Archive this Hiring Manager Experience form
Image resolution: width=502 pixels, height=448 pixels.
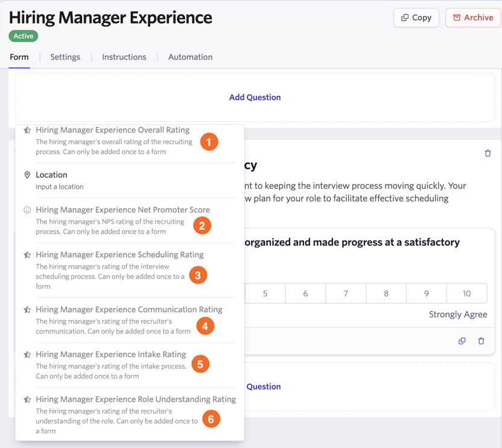(473, 17)
